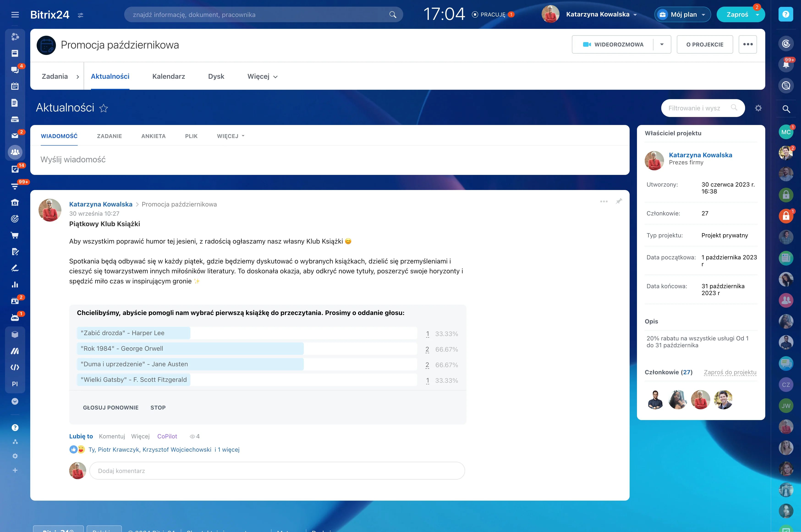Screen dimensions: 801x532
Task: Pin the Piątkowy Klub Książki post
Action: pyautogui.click(x=619, y=201)
